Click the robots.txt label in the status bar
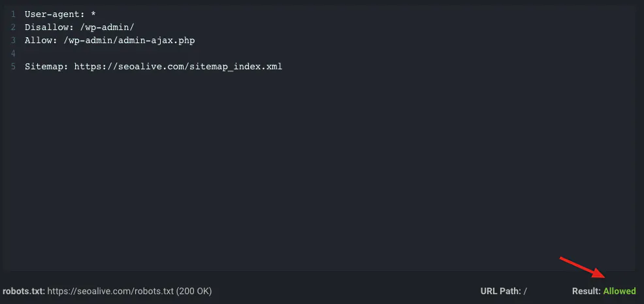Screen dimensions: 644x304 coord(23,291)
